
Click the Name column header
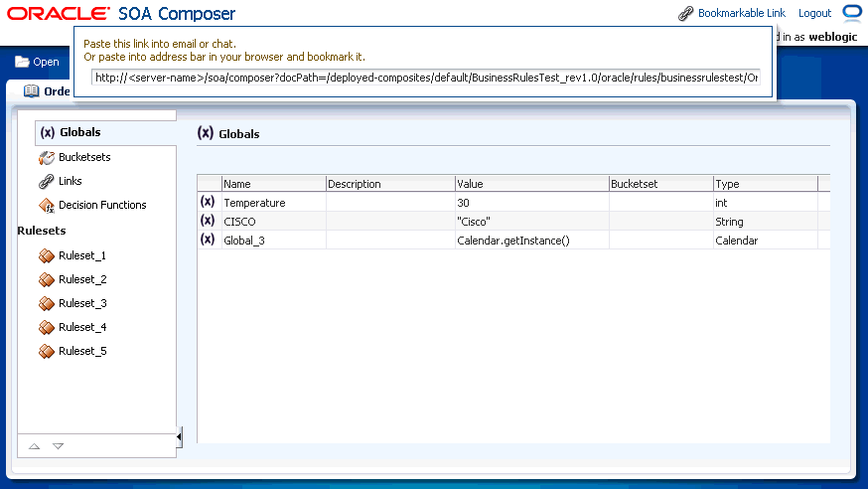273,184
